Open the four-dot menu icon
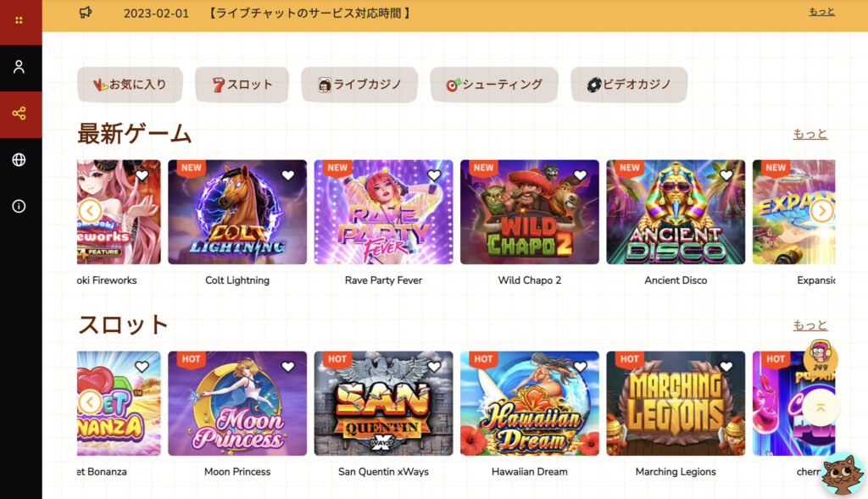 click(19, 20)
